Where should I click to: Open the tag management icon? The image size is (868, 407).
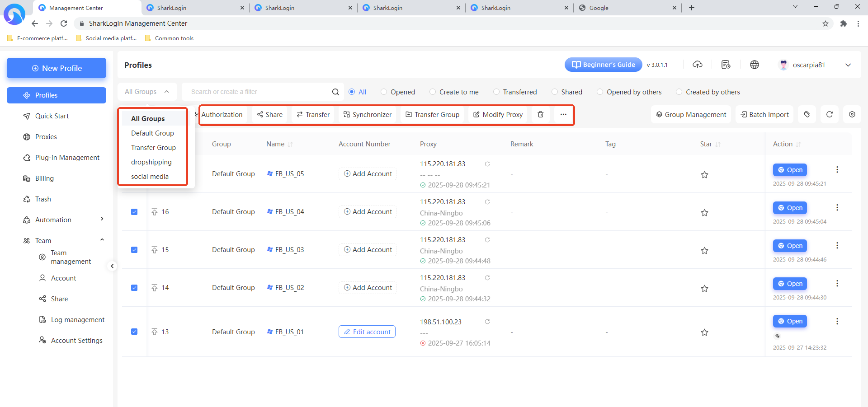(x=807, y=115)
